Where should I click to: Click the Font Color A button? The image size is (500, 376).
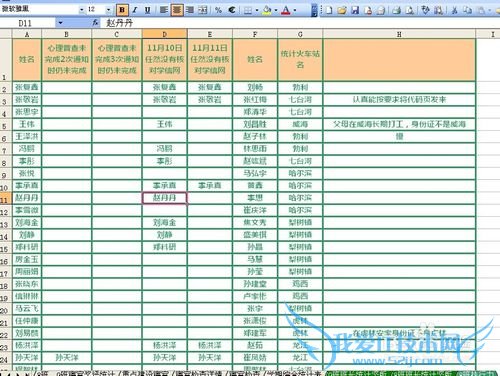(x=286, y=10)
